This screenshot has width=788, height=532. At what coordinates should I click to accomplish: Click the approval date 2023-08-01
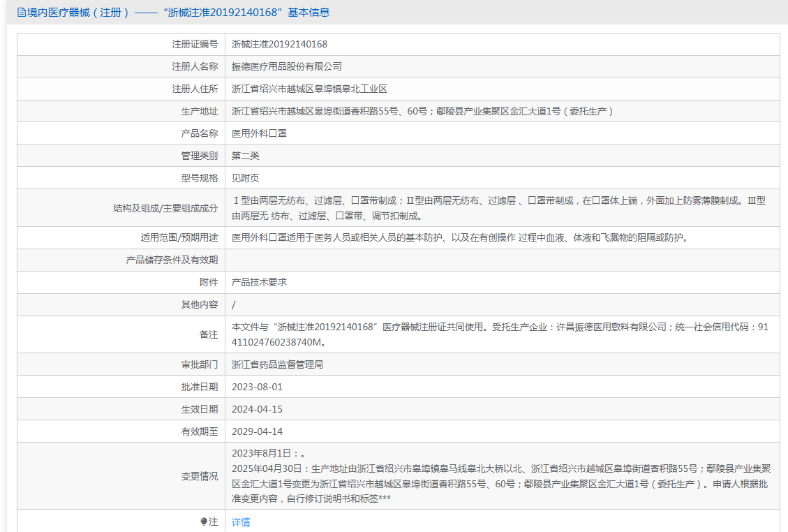click(x=257, y=387)
